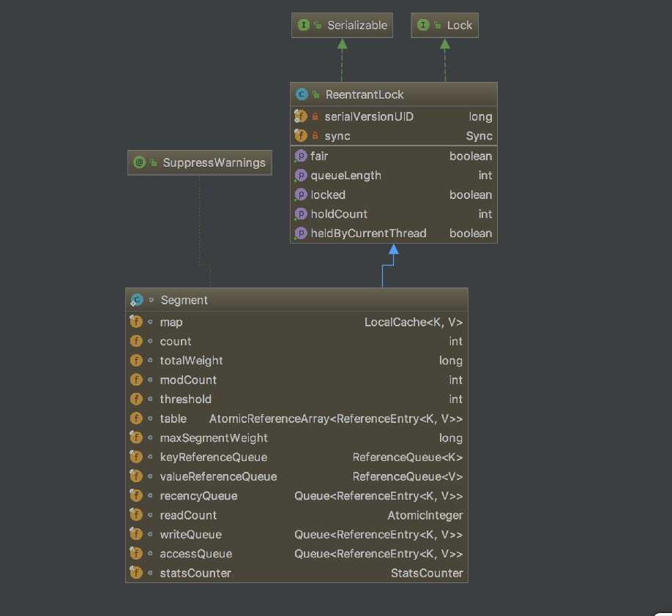Viewport: 672px width, 616px height.
Task: Click the field icon beside maxSegmentWeight
Action: click(136, 437)
